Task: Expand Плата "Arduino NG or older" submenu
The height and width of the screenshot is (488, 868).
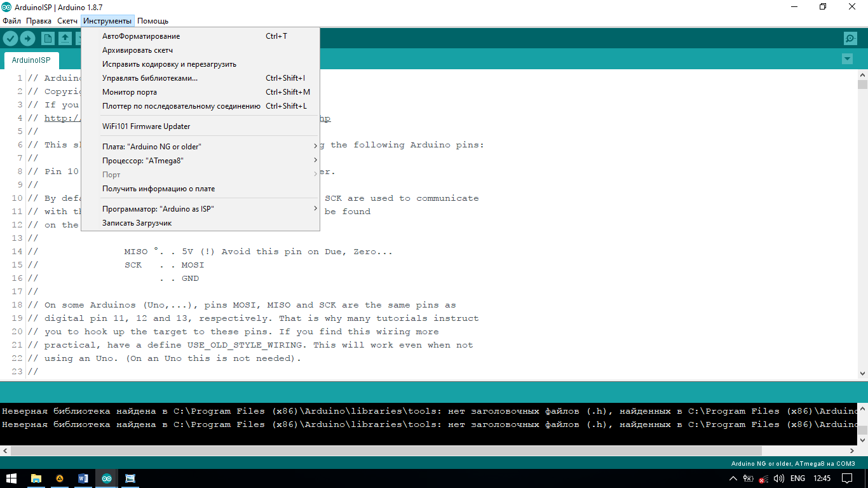Action: pyautogui.click(x=201, y=147)
